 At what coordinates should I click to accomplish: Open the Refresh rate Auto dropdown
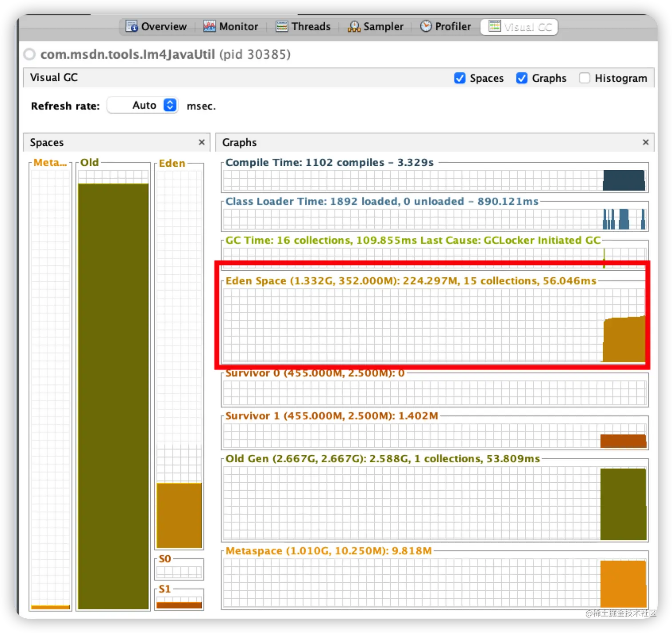[x=143, y=105]
